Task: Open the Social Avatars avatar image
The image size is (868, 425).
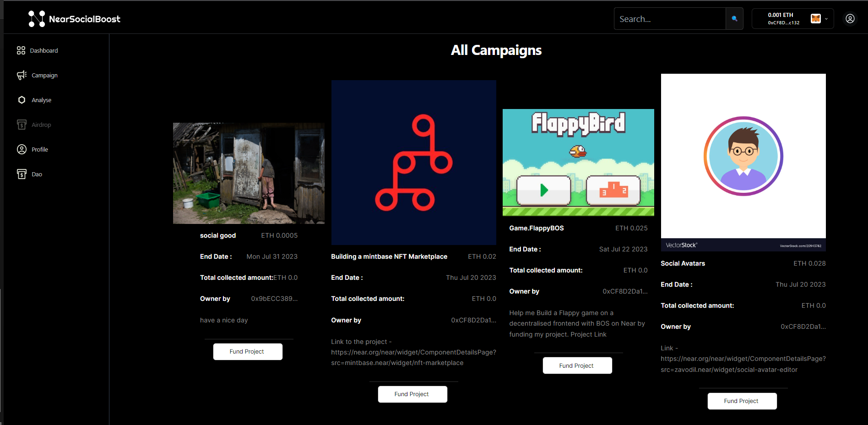Action: tap(743, 163)
